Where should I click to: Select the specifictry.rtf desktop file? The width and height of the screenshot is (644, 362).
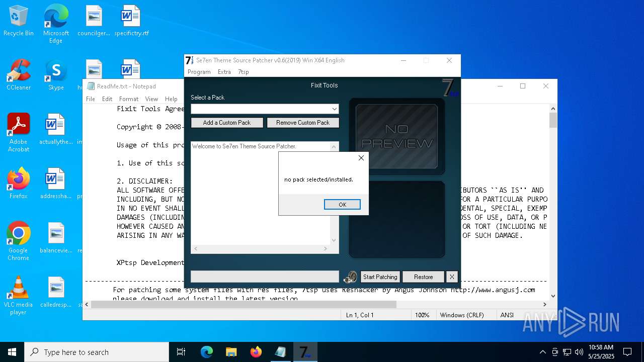[x=131, y=21]
